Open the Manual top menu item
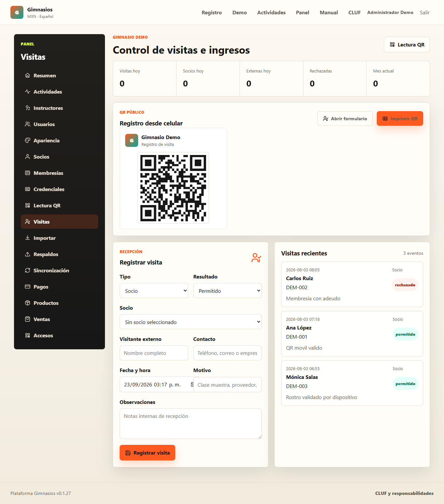Viewport: 444px width, 504px height. (x=329, y=12)
